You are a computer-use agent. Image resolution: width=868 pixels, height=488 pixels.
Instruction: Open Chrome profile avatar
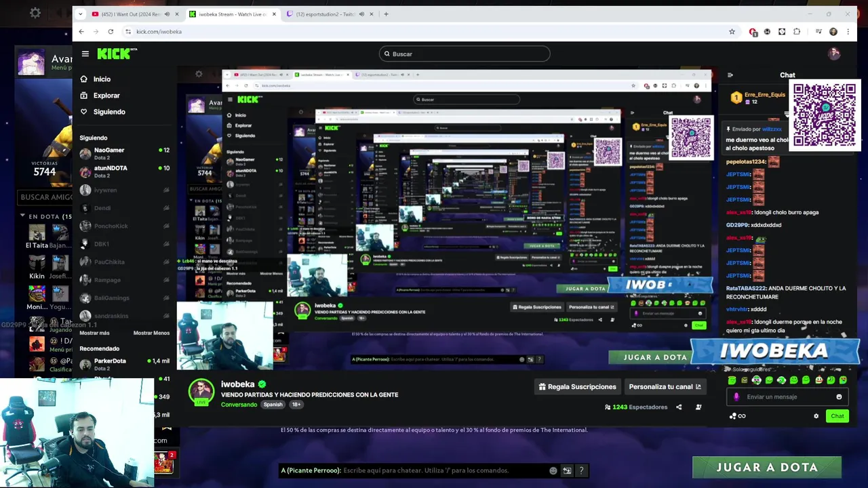(x=833, y=31)
